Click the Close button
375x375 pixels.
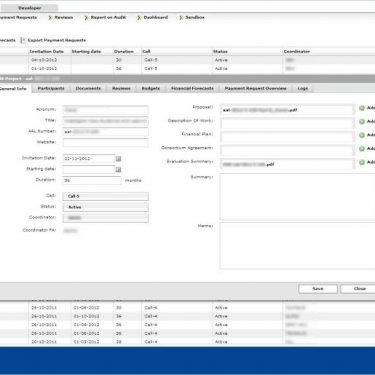[x=358, y=289]
